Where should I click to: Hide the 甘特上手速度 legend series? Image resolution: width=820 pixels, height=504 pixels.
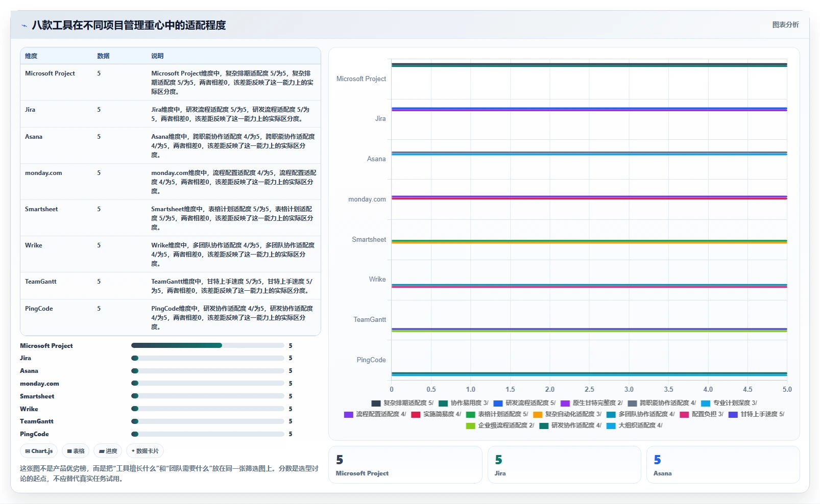click(x=757, y=414)
